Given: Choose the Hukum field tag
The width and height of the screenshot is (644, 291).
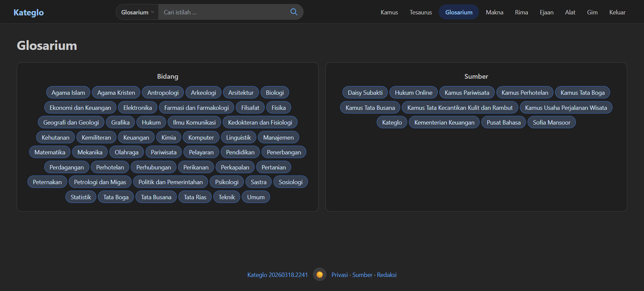Looking at the screenshot, I should point(151,122).
